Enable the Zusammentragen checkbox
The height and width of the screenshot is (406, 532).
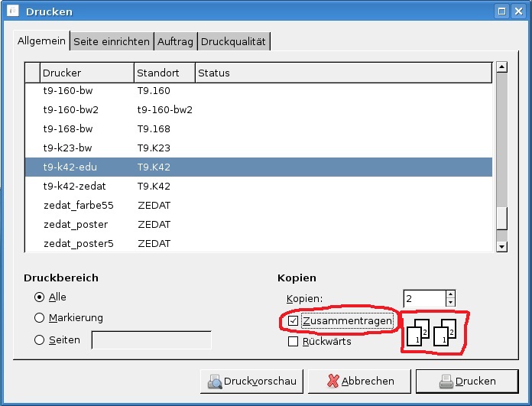(294, 320)
